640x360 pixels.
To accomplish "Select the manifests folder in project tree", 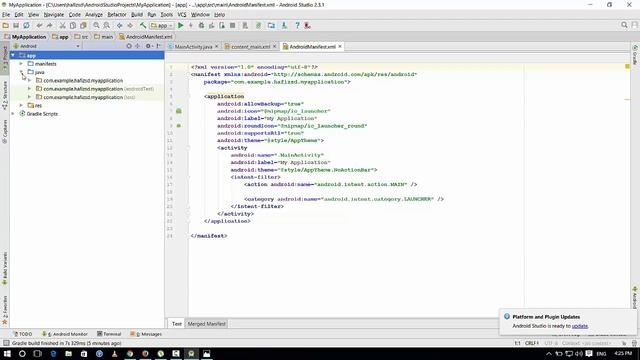I will [x=45, y=64].
